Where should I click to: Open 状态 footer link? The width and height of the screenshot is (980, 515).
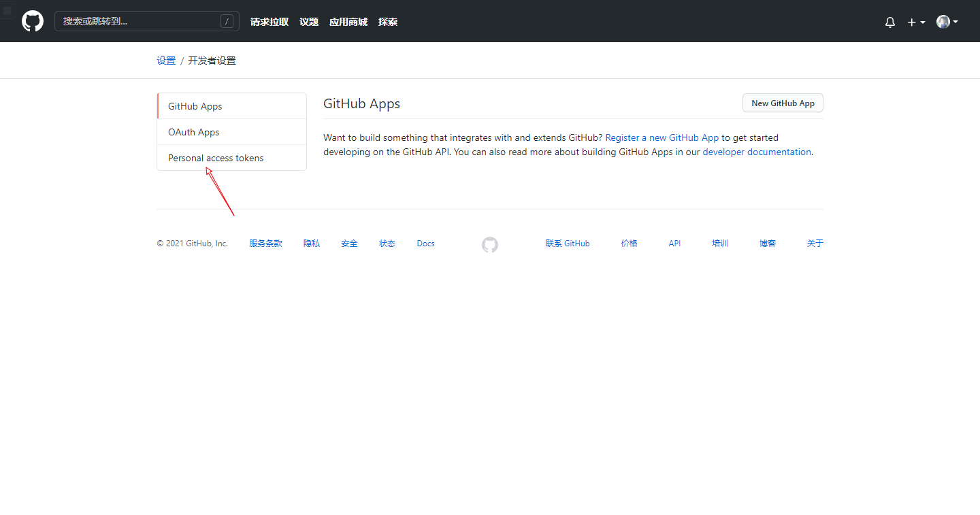click(x=387, y=244)
